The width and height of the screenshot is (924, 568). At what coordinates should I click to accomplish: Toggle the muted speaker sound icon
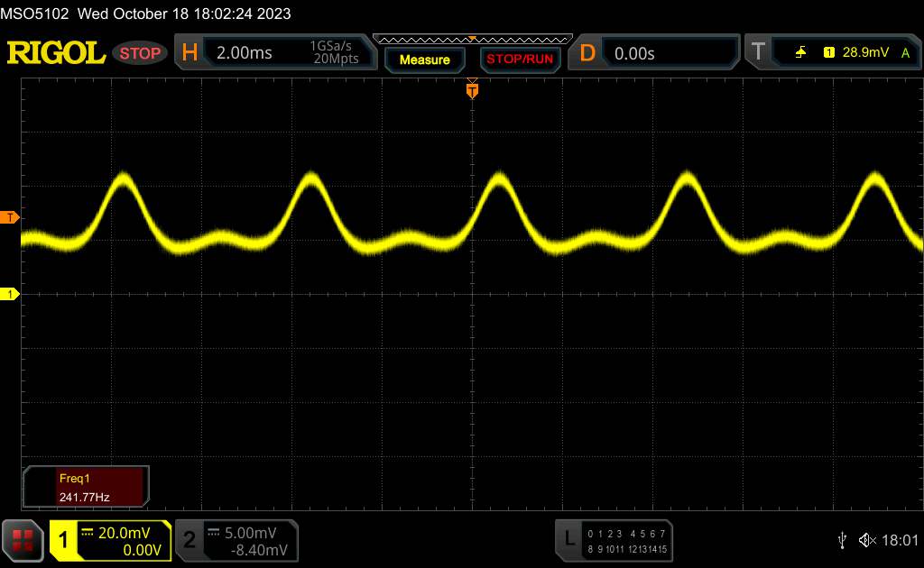point(867,540)
